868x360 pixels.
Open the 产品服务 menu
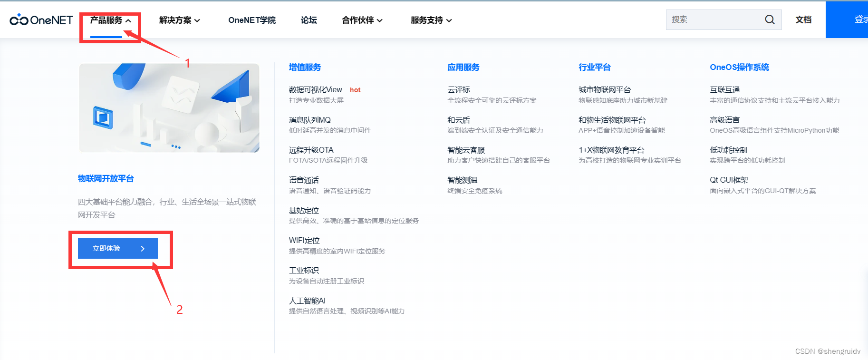tap(106, 20)
